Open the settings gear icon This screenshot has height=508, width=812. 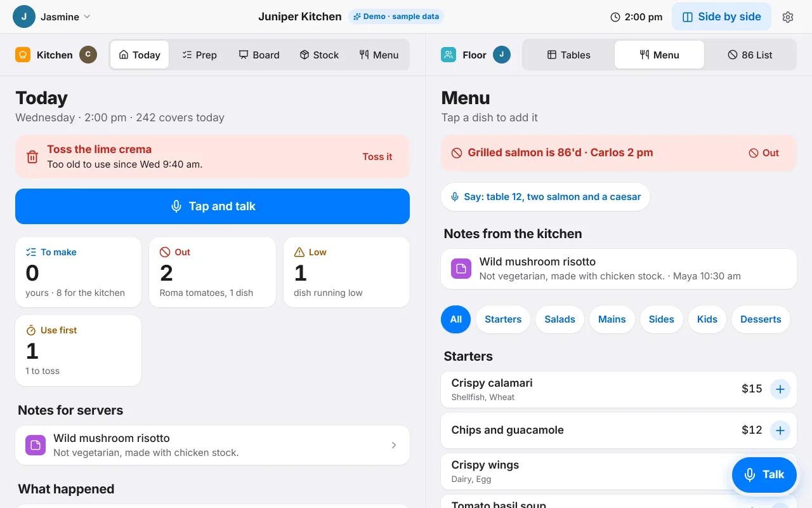coord(788,17)
